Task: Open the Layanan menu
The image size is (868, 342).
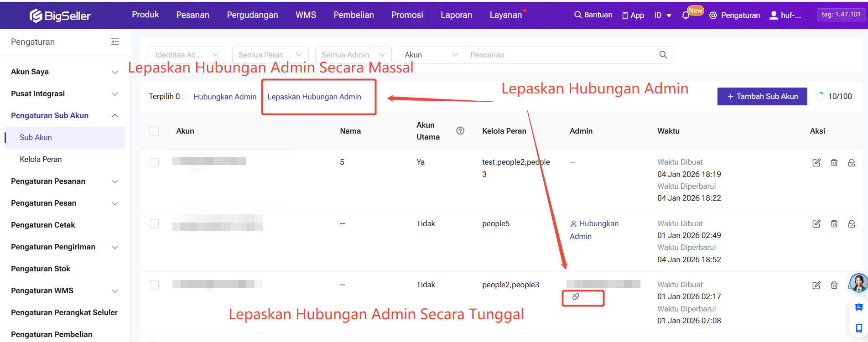Action: pos(506,15)
